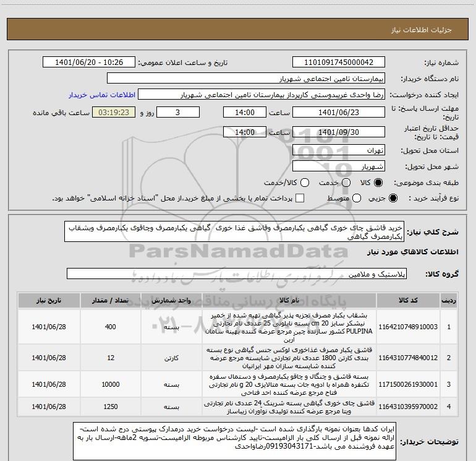Open the اطلاعات تماس خریدار link
The width and height of the screenshot is (476, 461).
102,95
